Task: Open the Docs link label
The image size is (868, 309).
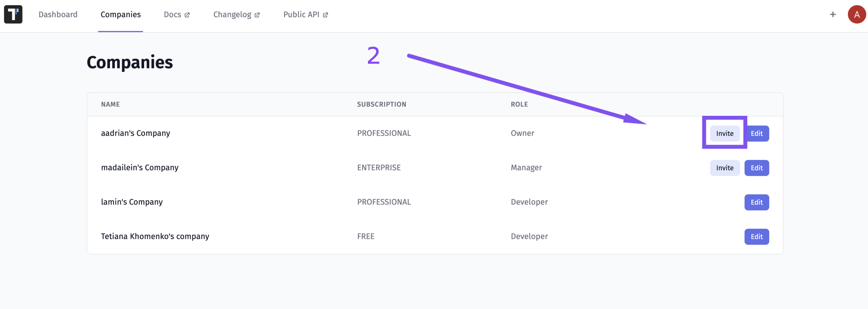Action: coord(173,15)
